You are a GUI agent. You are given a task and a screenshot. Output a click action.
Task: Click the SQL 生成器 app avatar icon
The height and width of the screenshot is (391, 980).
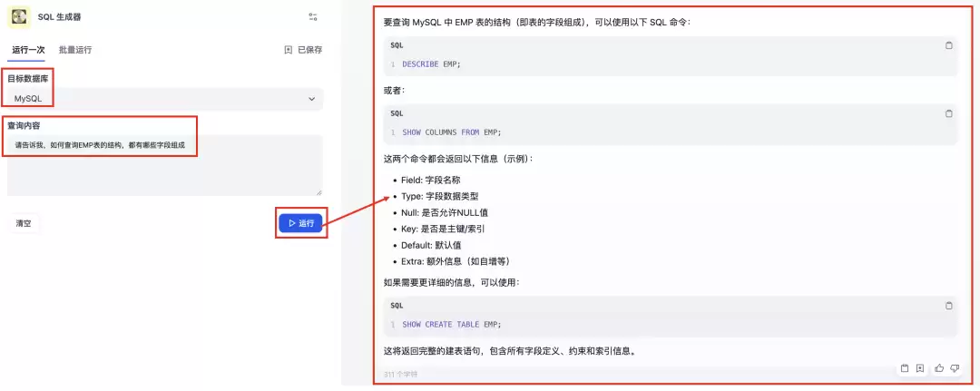(19, 17)
